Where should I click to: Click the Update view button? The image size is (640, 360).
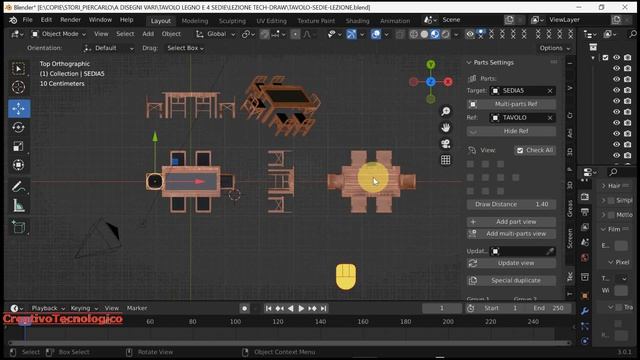tap(511, 263)
